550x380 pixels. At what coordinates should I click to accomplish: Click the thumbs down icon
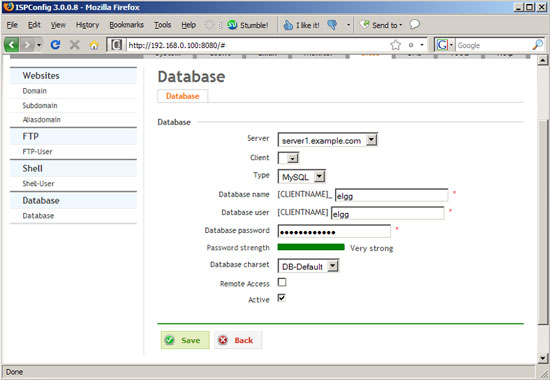coord(332,25)
